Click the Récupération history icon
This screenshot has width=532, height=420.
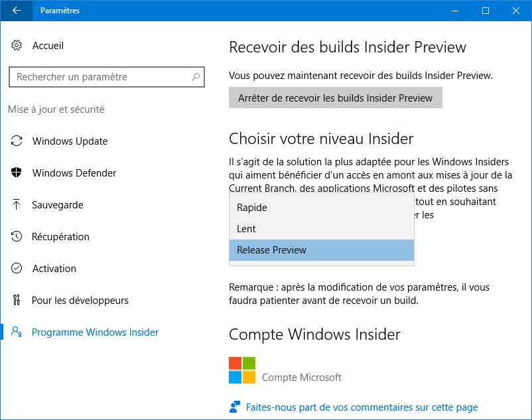click(x=17, y=237)
